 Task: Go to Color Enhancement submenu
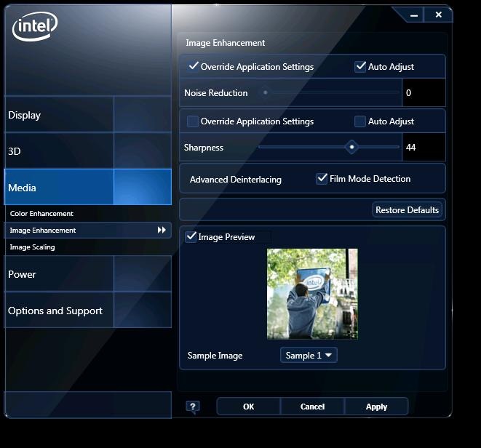coord(41,213)
